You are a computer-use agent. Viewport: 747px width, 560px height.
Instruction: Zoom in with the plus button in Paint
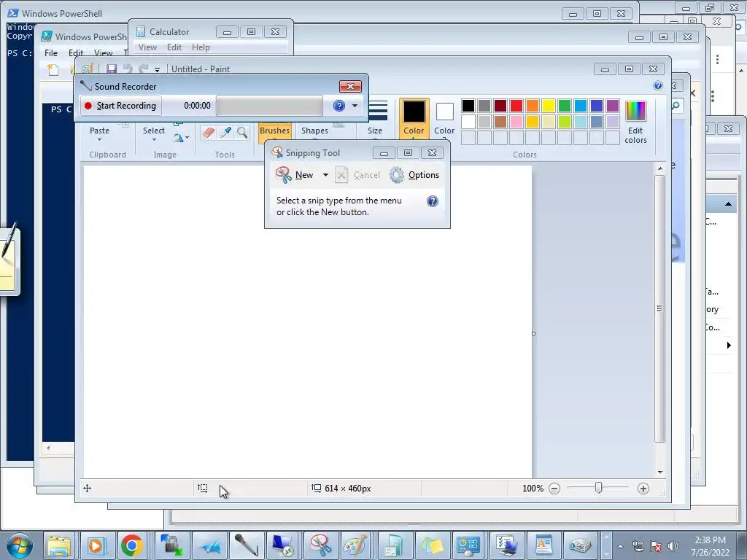coord(643,488)
